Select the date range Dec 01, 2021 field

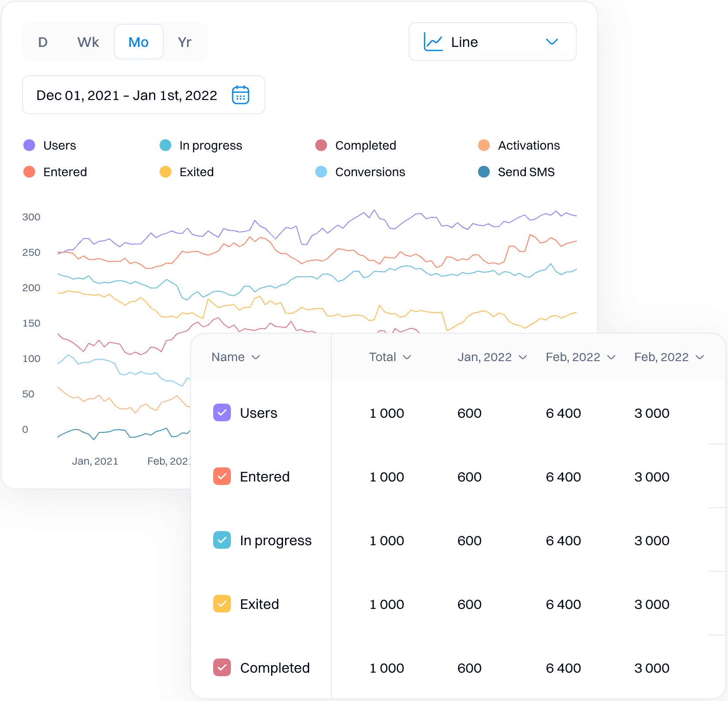click(126, 95)
